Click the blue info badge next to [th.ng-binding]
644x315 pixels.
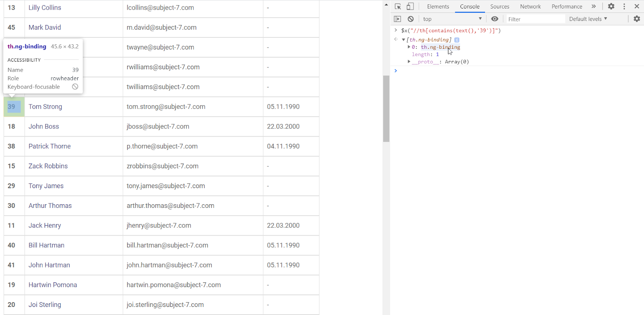point(457,40)
